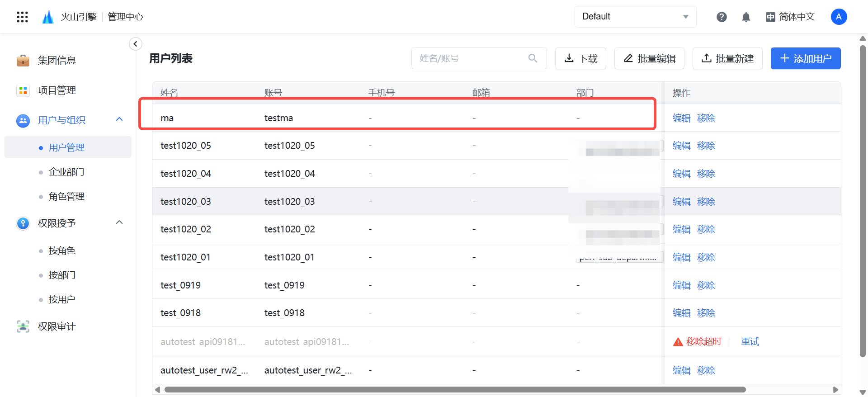Open the nine-dot app grid menu
Screen dimensions: 868x397
pos(22,17)
